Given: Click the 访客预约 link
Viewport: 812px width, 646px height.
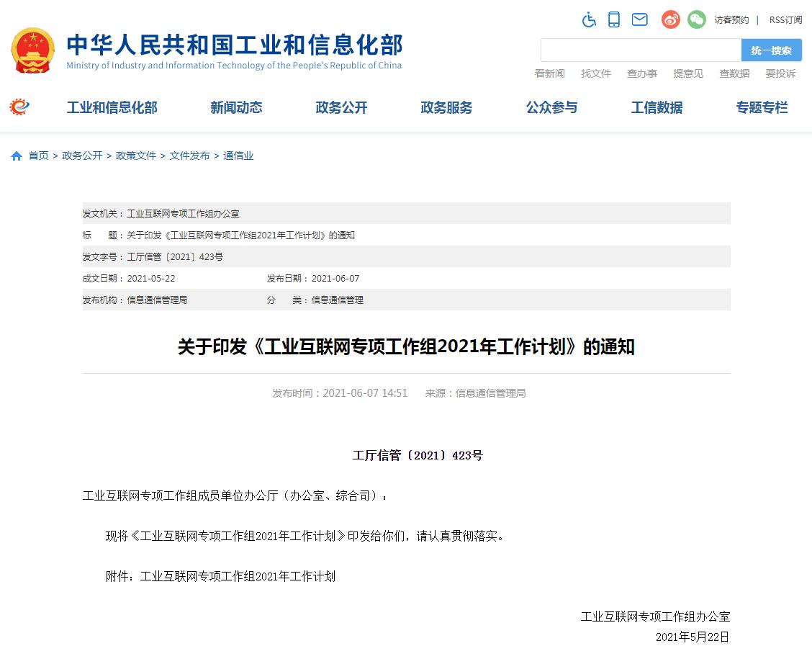Looking at the screenshot, I should [731, 20].
